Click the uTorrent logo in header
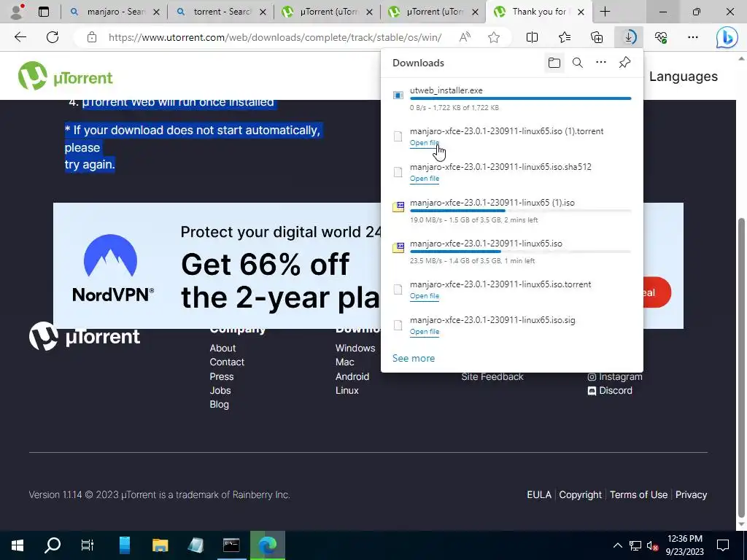 [x=65, y=76]
